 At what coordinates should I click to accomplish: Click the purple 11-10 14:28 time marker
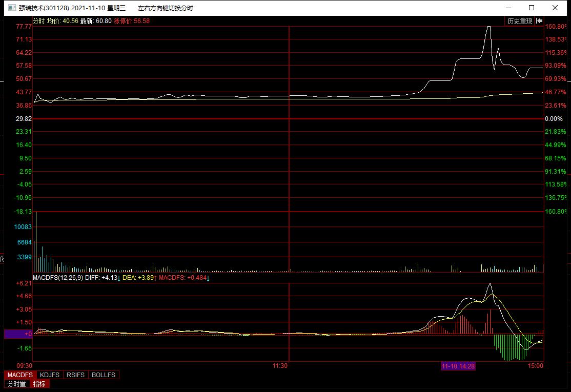tap(458, 366)
